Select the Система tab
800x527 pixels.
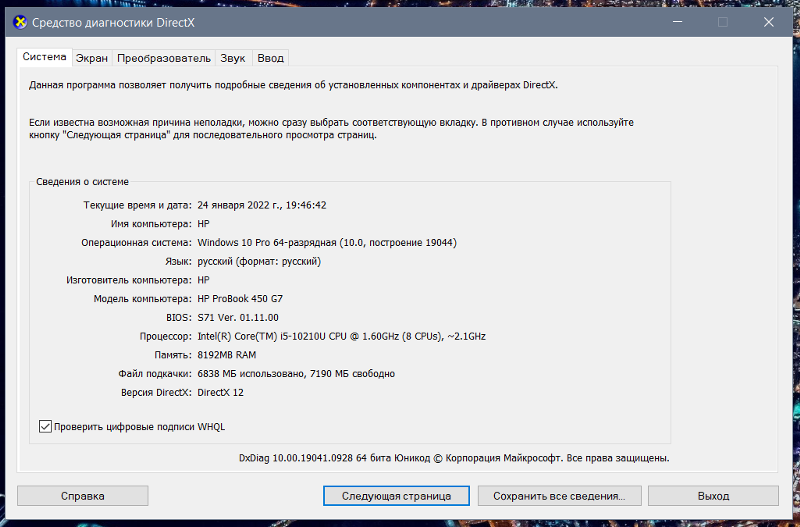pyautogui.click(x=44, y=57)
